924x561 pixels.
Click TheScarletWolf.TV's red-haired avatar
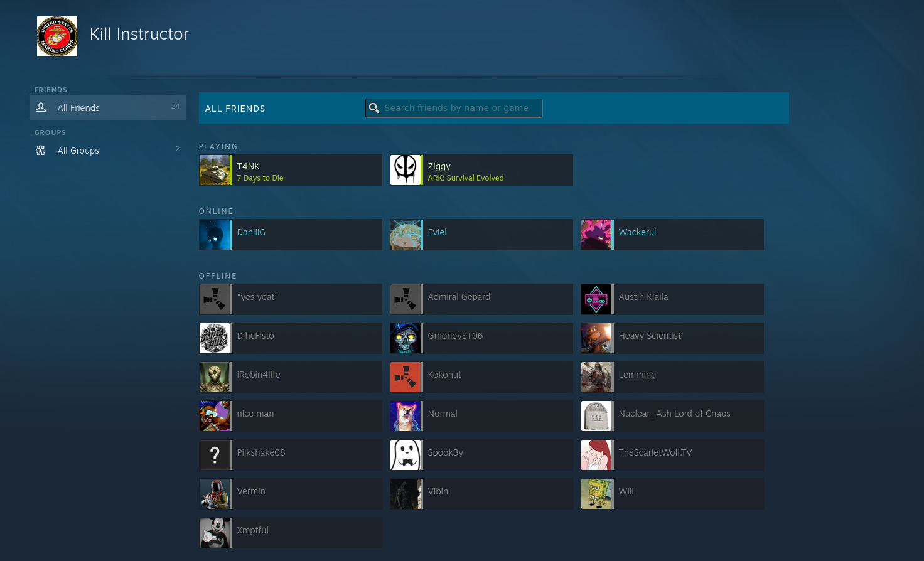(596, 455)
